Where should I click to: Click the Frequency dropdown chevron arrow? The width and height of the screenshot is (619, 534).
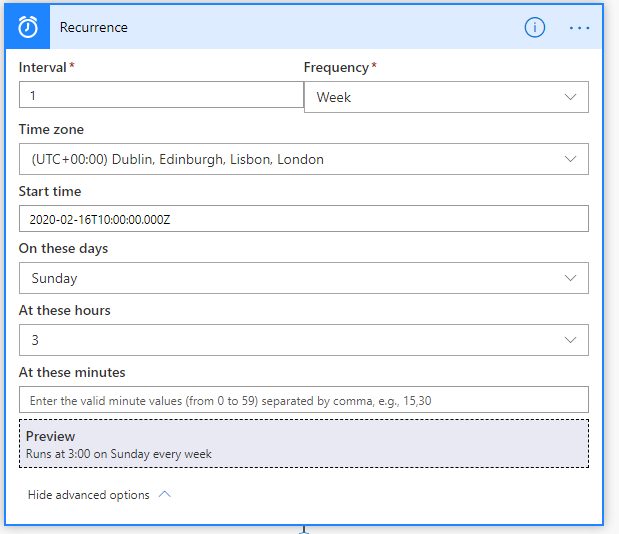click(x=570, y=97)
